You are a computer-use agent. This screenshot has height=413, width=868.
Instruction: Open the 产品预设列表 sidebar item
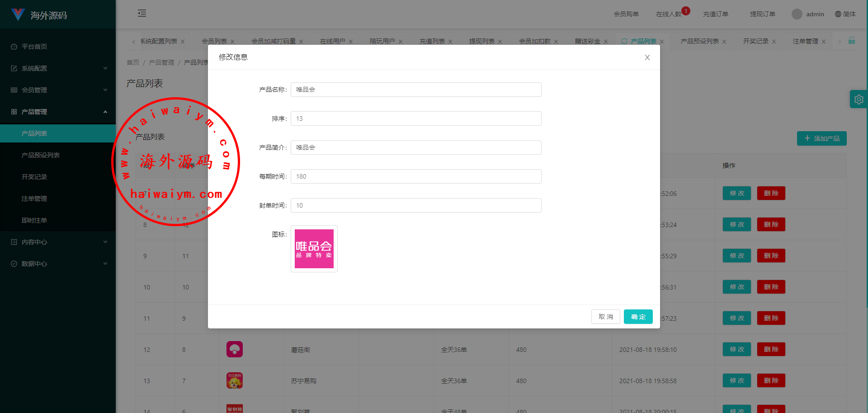pos(41,155)
